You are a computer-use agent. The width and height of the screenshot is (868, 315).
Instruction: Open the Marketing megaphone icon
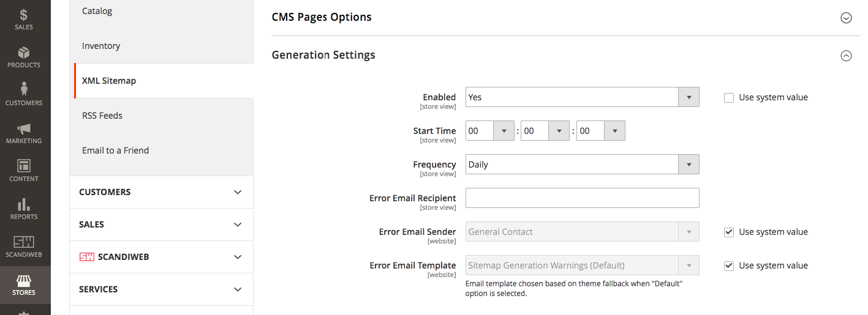tap(25, 133)
